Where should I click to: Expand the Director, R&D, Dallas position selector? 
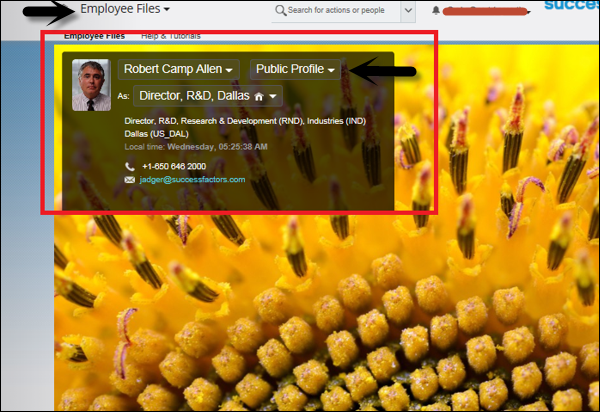coord(208,96)
